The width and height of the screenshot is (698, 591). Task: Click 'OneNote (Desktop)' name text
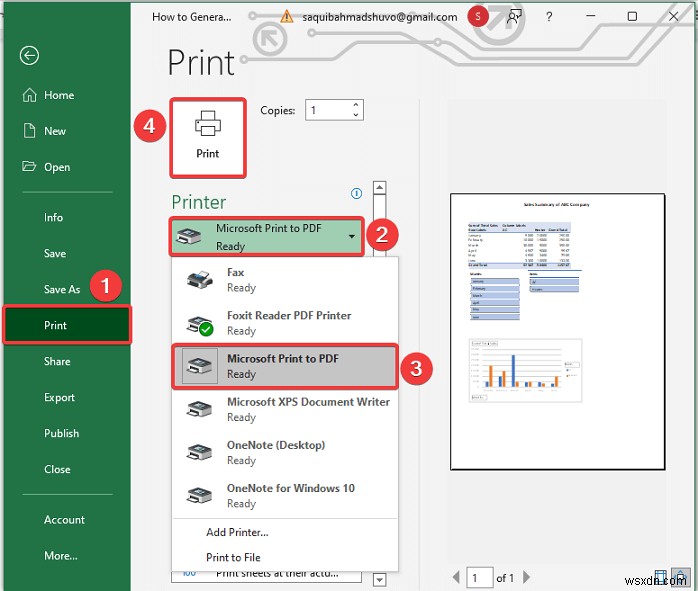click(x=276, y=445)
